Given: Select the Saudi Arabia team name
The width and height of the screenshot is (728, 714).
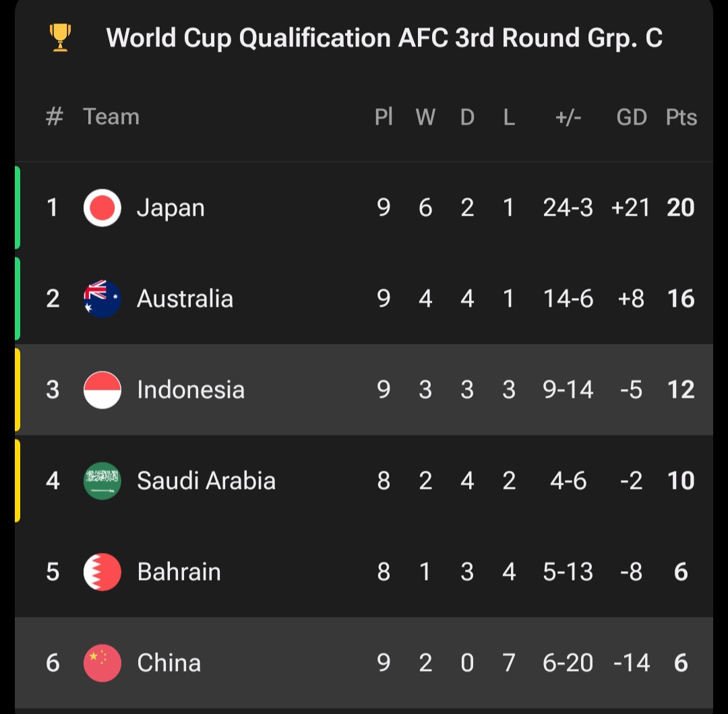Looking at the screenshot, I should tap(206, 481).
